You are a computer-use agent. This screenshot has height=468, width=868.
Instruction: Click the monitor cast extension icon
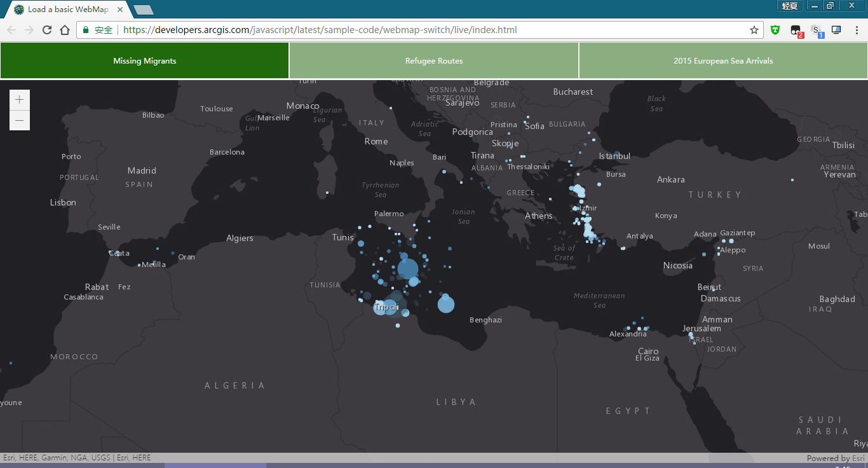(836, 30)
